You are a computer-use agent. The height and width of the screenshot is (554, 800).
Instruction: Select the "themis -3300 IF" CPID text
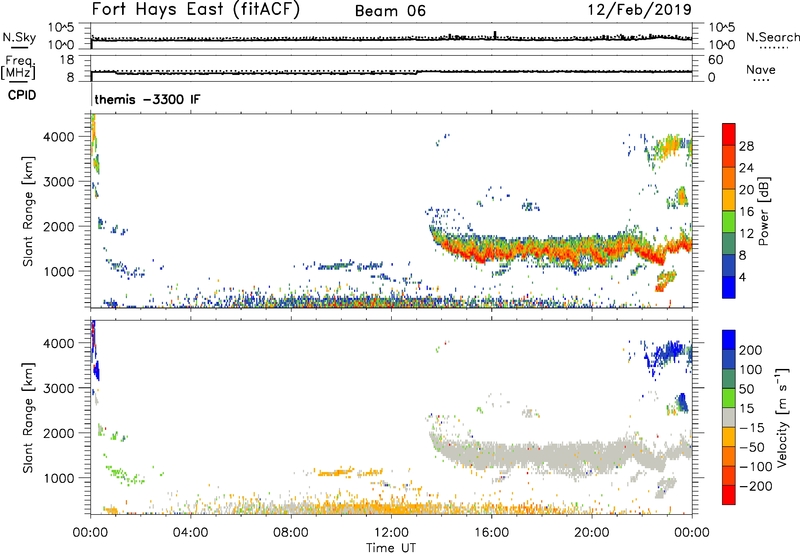[x=147, y=99]
